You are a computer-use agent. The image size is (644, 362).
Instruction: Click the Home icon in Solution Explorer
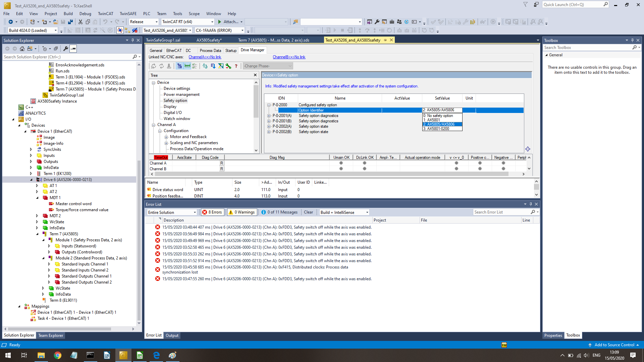(x=22, y=49)
